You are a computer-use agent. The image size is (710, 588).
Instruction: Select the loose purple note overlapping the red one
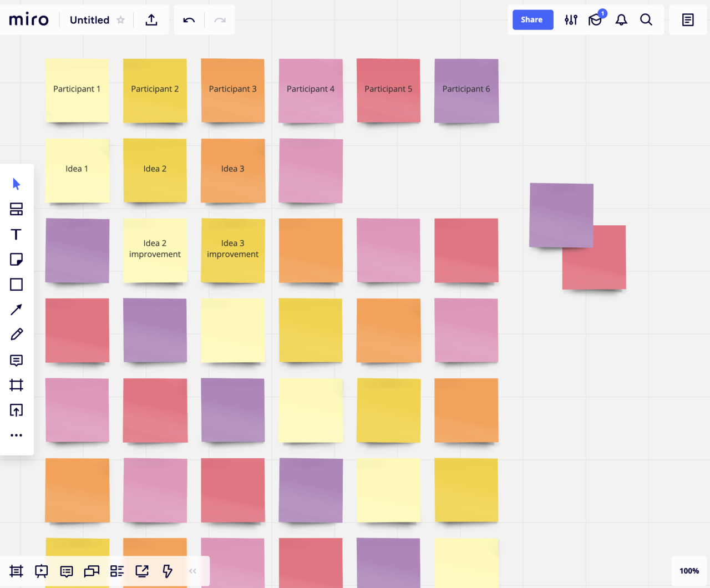point(561,215)
